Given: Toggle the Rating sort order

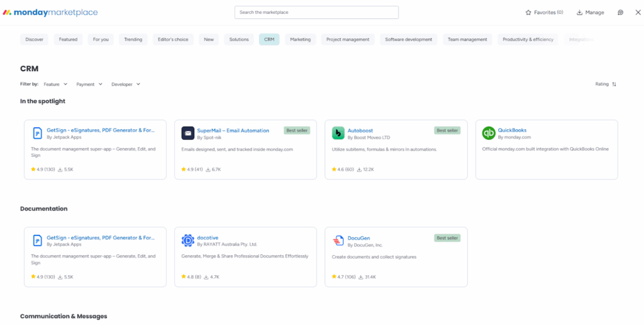Looking at the screenshot, I should point(606,84).
